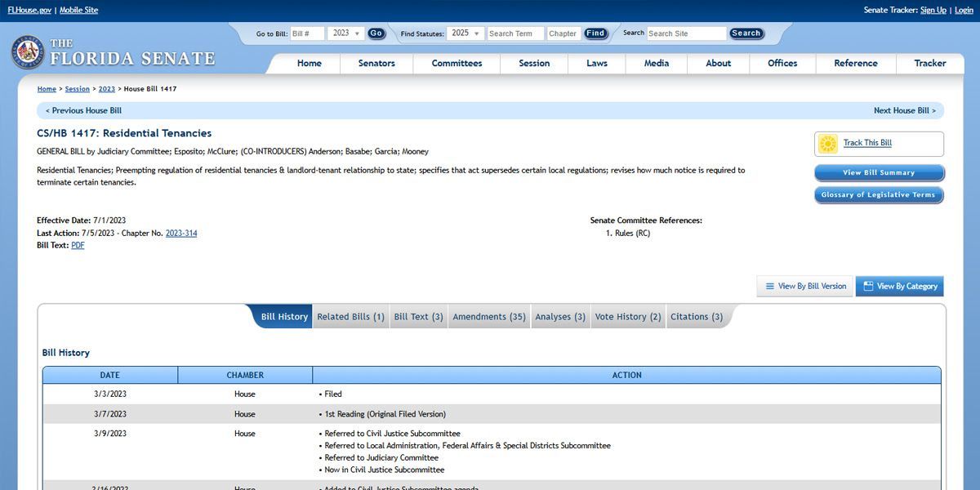This screenshot has height=490, width=980.
Task: Click the Chapter input field
Action: point(563,33)
